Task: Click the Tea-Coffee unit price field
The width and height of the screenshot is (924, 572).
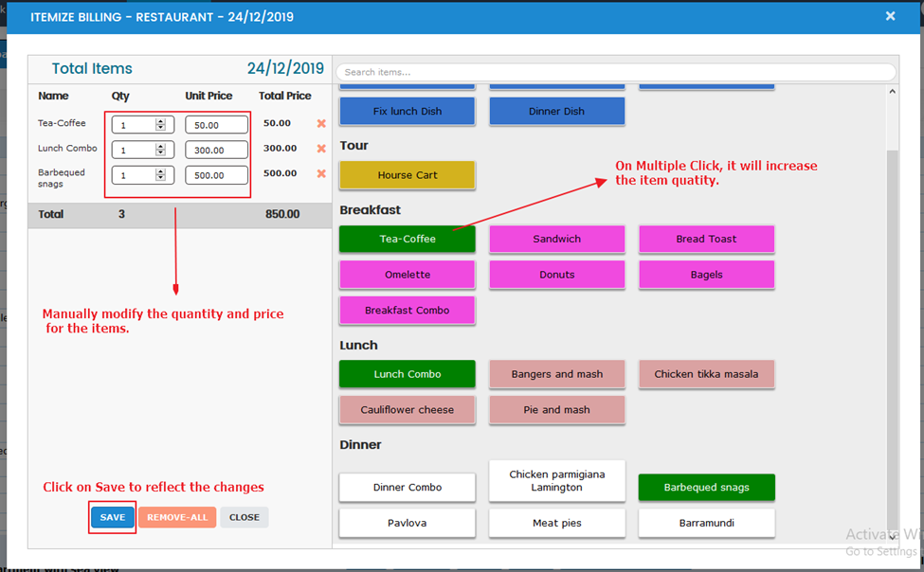Action: pyautogui.click(x=216, y=125)
